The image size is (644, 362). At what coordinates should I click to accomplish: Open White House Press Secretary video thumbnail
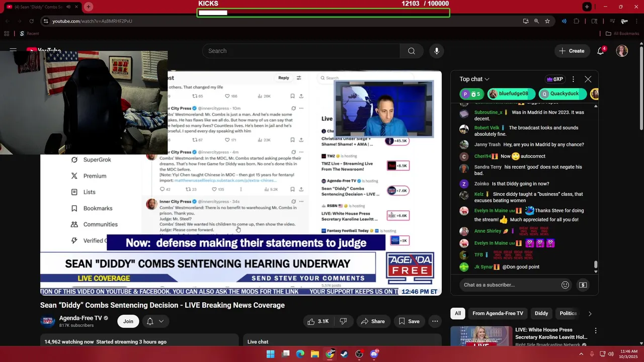(x=481, y=336)
